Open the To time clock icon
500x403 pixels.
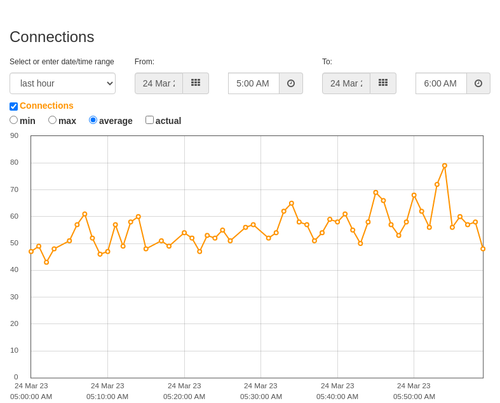click(x=478, y=83)
